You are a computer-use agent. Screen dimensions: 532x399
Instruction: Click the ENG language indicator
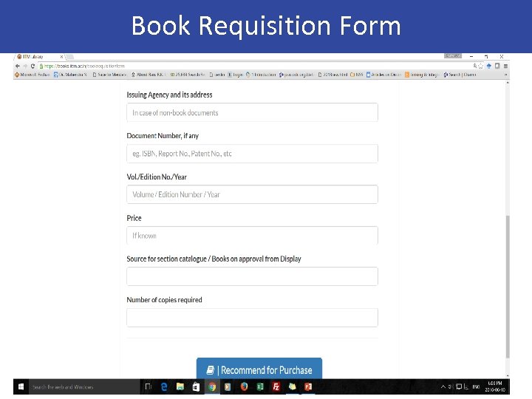[x=476, y=386]
